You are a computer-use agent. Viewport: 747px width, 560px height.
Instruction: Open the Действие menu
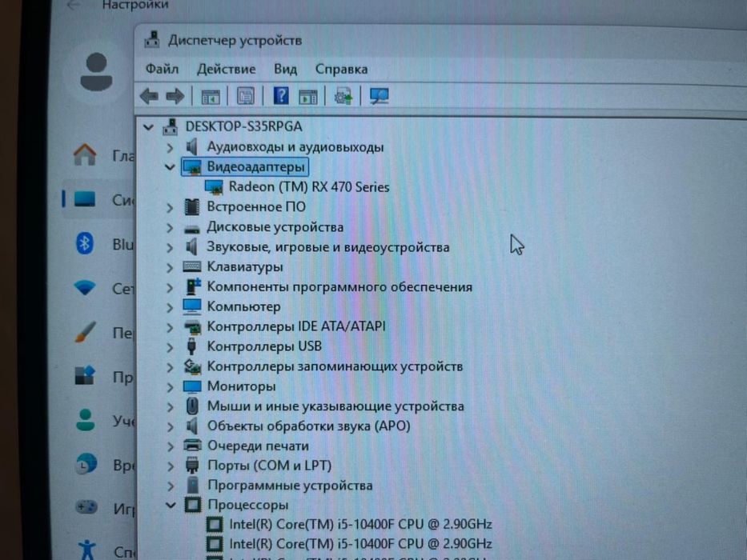(227, 69)
